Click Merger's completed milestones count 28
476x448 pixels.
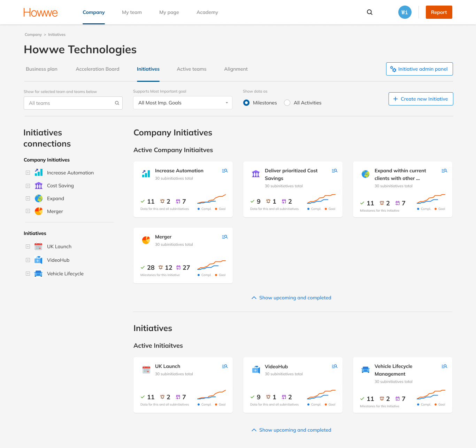[151, 268]
